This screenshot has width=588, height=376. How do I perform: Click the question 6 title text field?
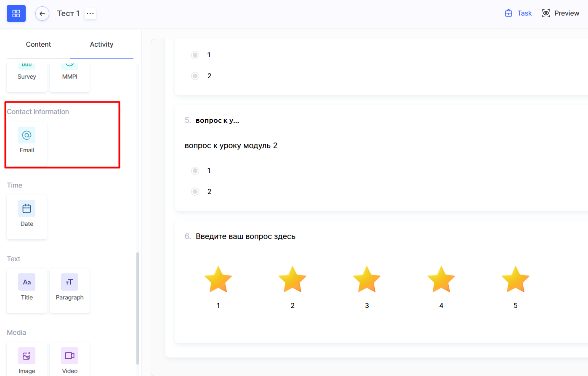coord(245,236)
